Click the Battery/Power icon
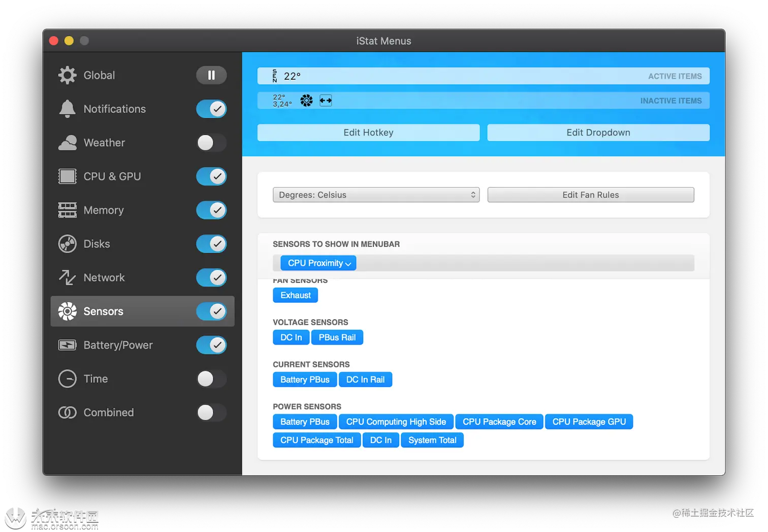This screenshot has height=532, width=768. tap(67, 345)
